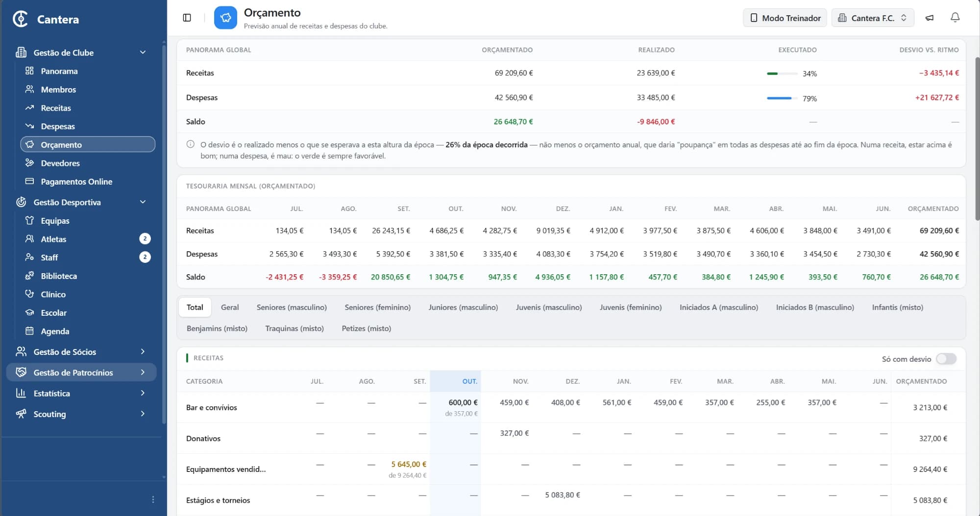Expand the Estatística section
Screen dimensions: 980x516
point(81,394)
